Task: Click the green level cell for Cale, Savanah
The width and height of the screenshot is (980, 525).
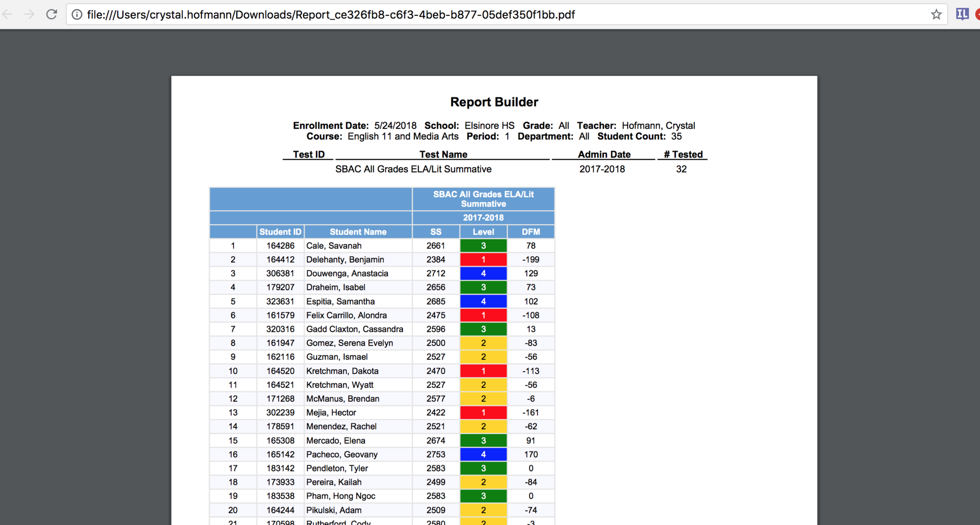Action: click(483, 246)
